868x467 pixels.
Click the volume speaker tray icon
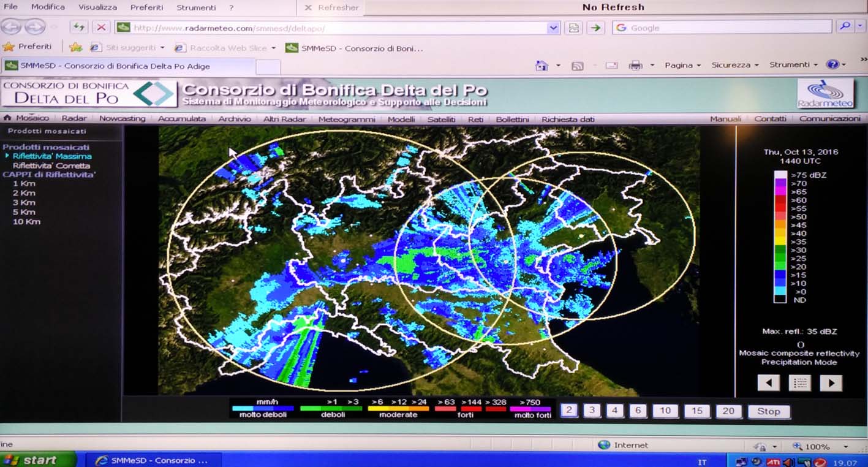pyautogui.click(x=789, y=461)
